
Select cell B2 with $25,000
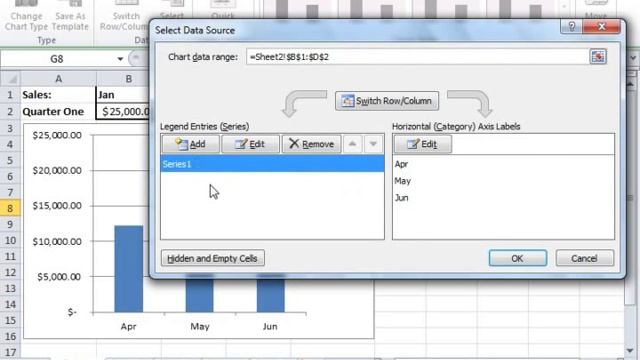click(x=123, y=111)
